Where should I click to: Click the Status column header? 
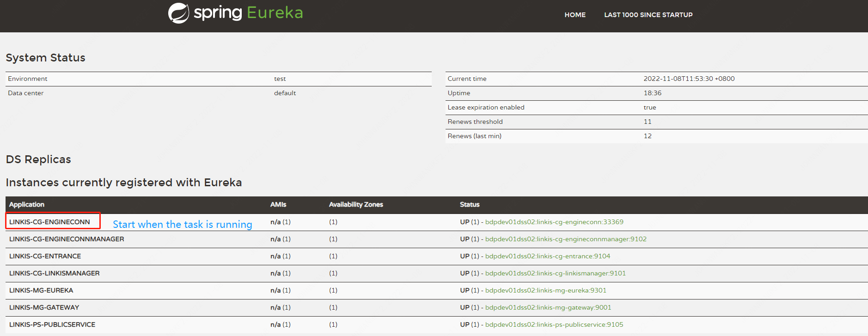pos(469,204)
